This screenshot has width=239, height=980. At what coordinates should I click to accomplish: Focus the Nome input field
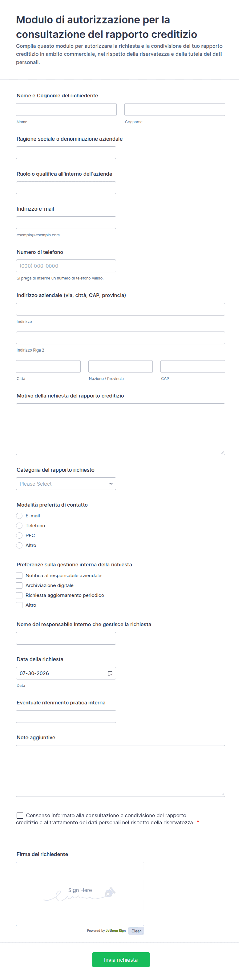[66, 109]
